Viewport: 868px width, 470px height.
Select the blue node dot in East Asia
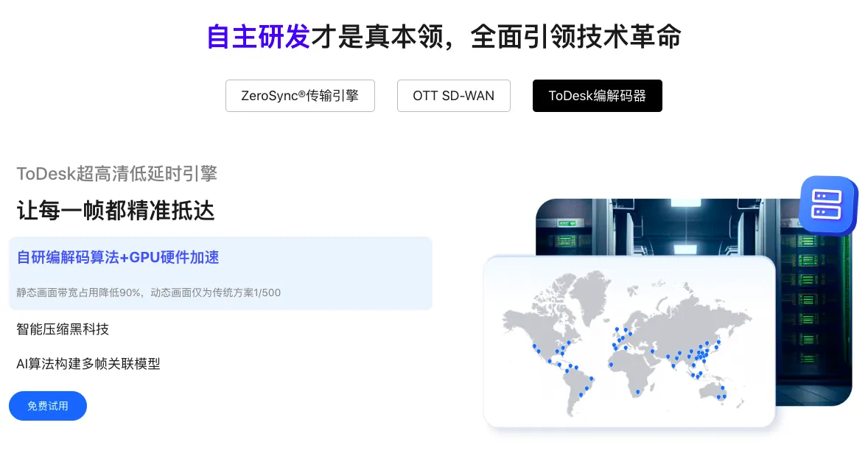(707, 343)
